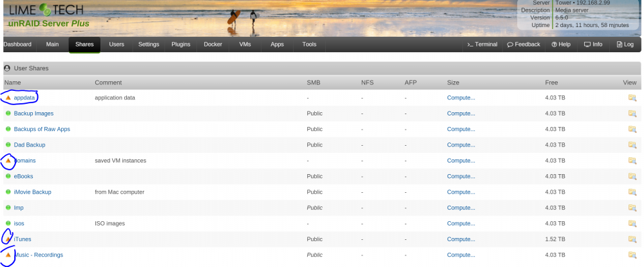Click orange warning triangle beside Music - Recordings
This screenshot has height=267, width=644.
click(x=8, y=255)
